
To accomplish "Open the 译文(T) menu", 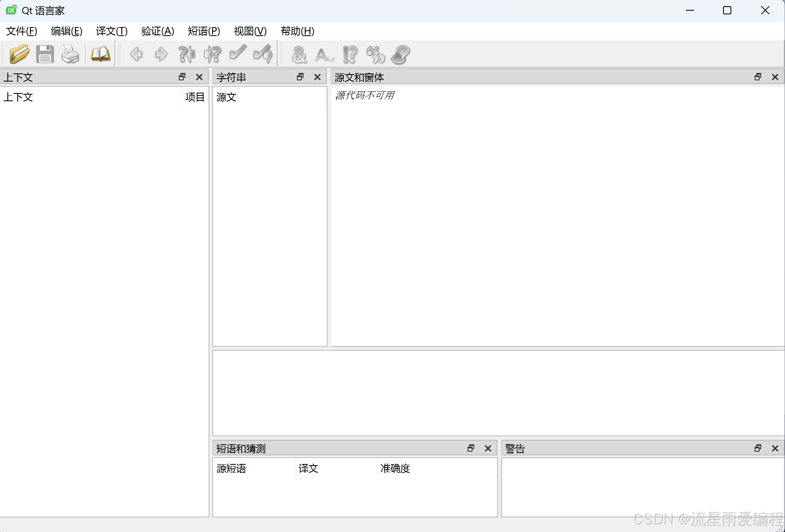I will (x=112, y=31).
